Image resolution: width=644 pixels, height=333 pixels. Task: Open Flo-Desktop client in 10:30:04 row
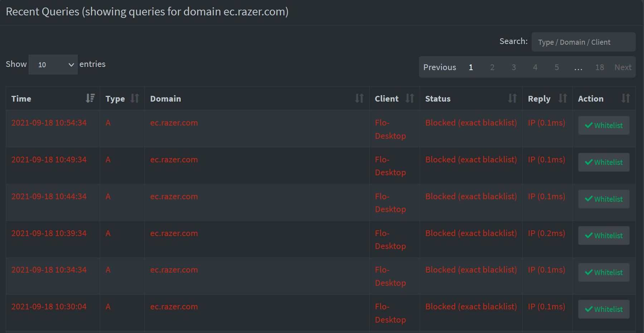(x=390, y=313)
